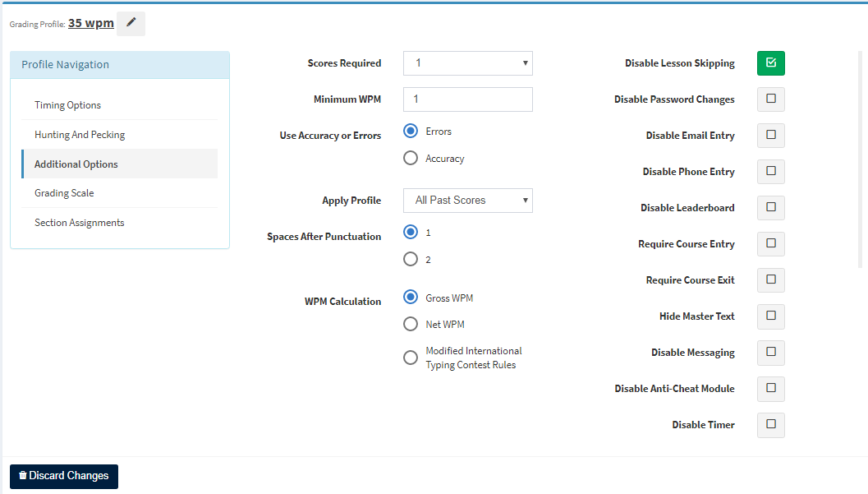Viewport: 868px width, 494px height.
Task: Enable Disable Password Changes
Action: click(x=770, y=99)
